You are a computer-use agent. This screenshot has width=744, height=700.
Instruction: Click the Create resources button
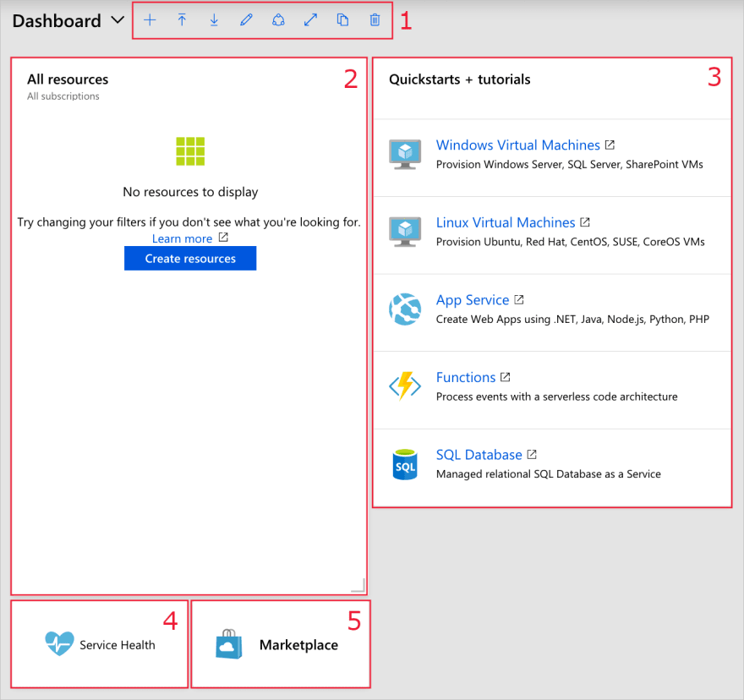coord(190,258)
